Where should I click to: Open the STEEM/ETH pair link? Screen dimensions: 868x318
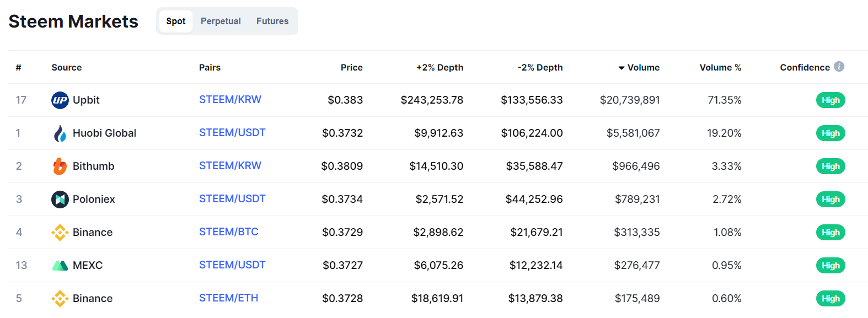pos(229,298)
